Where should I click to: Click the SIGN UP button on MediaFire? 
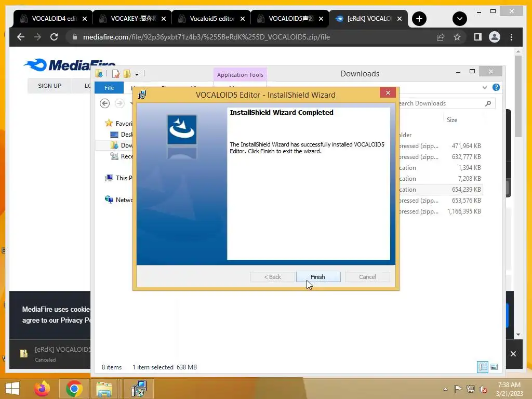tap(49, 86)
